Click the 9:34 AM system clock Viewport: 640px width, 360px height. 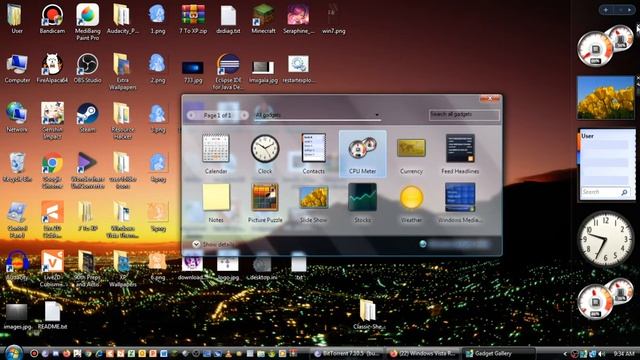click(623, 354)
